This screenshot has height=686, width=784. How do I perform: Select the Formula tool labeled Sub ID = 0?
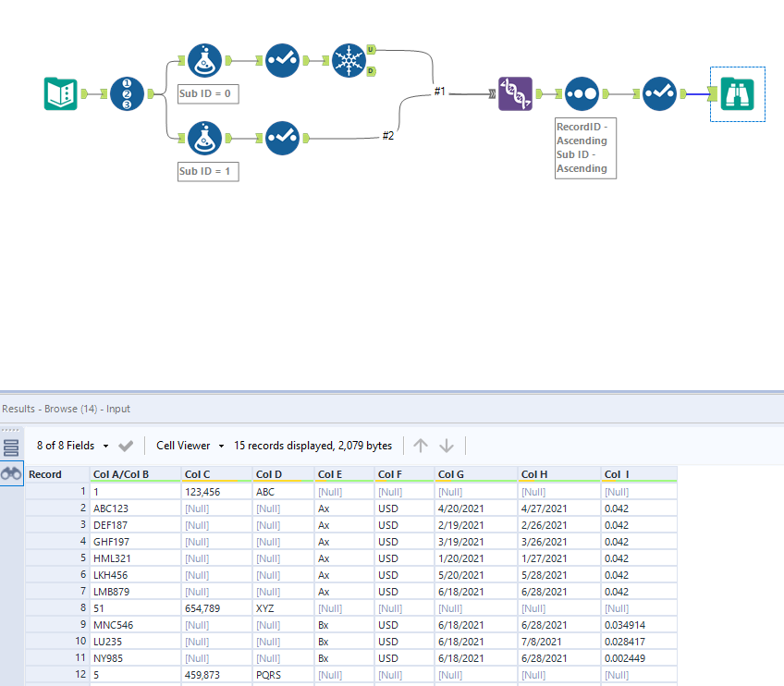click(x=204, y=60)
